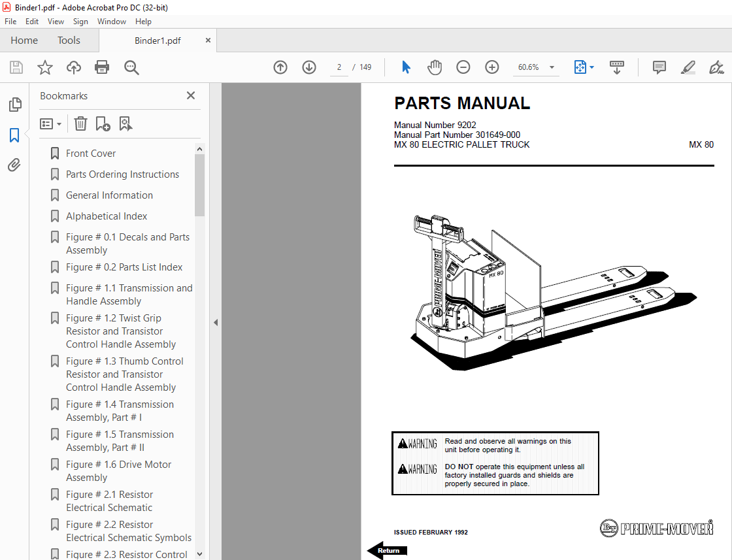Click the bookmarks panel scrollbar thumb

click(200, 186)
